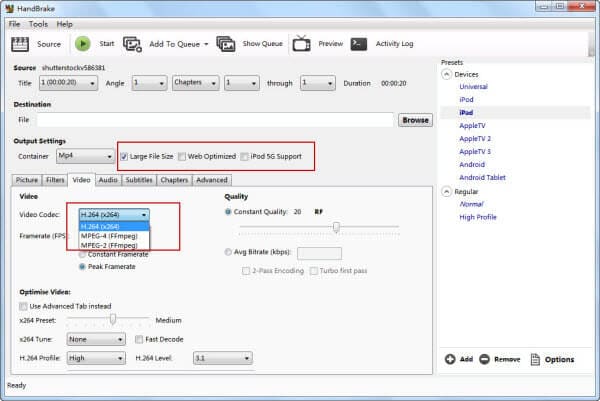The image size is (600, 401).
Task: Open the Chapters mode dropdown
Action: (196, 83)
